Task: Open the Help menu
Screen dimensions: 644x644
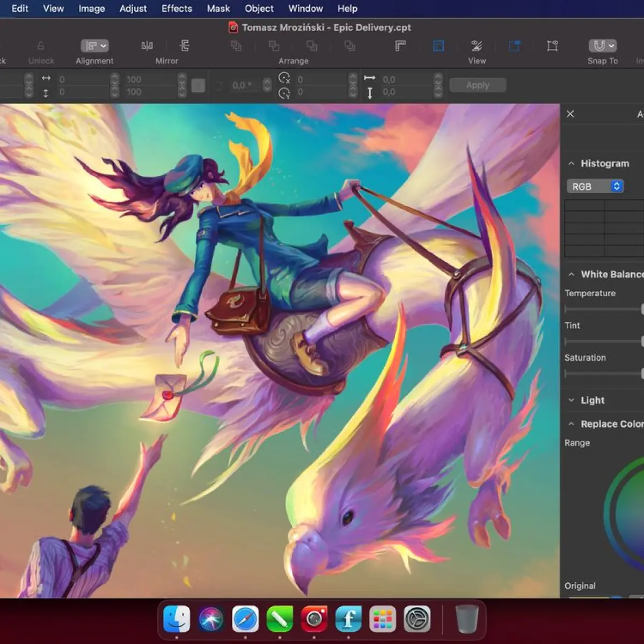Action: pyautogui.click(x=347, y=9)
